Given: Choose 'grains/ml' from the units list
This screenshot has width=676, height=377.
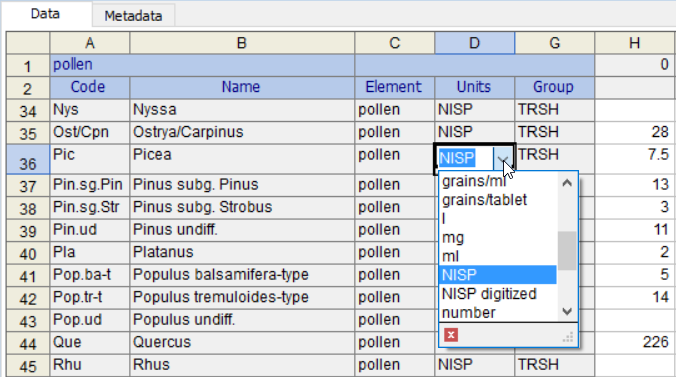Looking at the screenshot, I should [498, 181].
